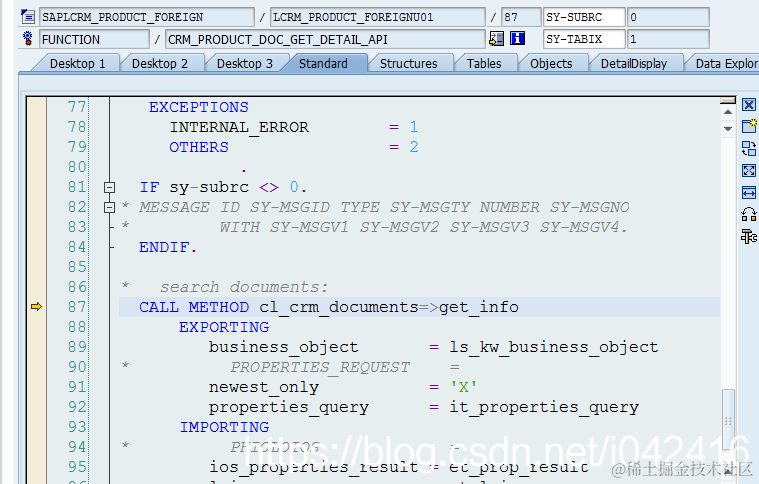Click the scroll down arrow of code editor
759x484 pixels.
coord(728,129)
